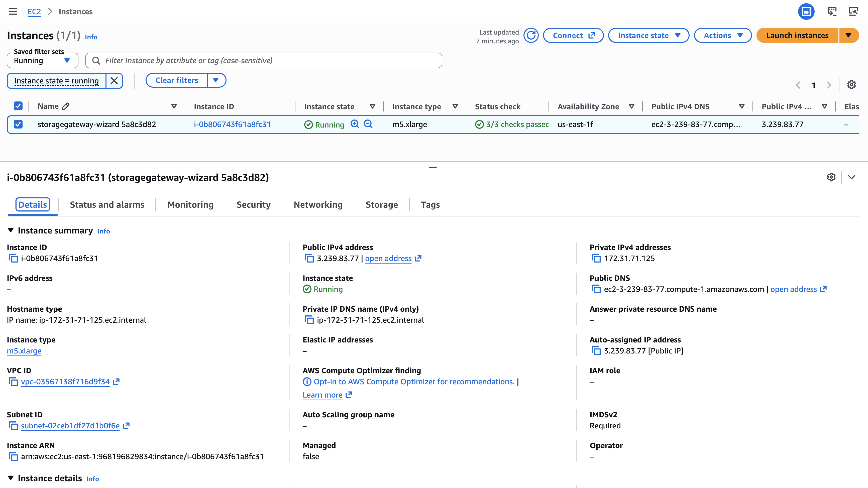Click 'open address' beside Public DNS
Viewport: 868px width, 488px height.
coord(794,289)
